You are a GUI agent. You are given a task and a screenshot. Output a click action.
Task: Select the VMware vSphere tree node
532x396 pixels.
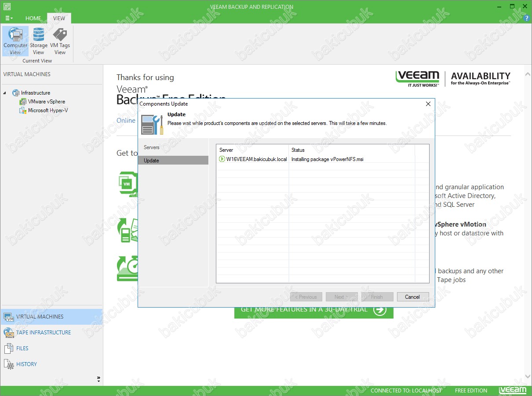(46, 102)
